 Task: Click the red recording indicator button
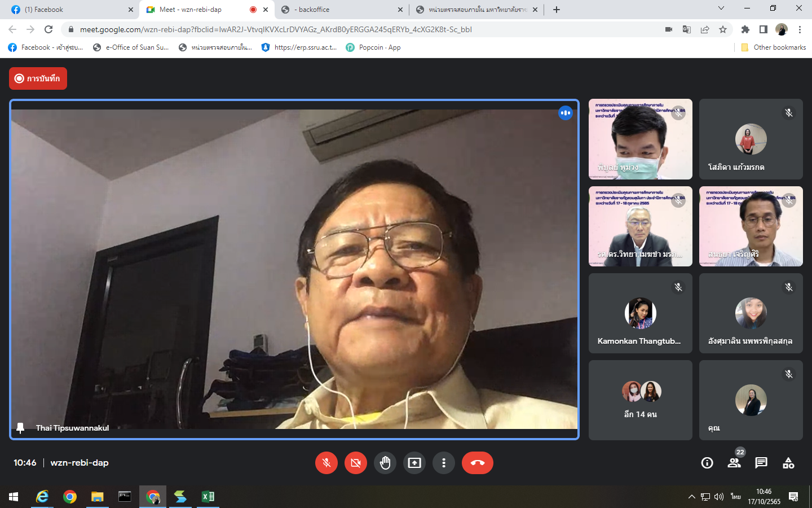[x=38, y=78]
